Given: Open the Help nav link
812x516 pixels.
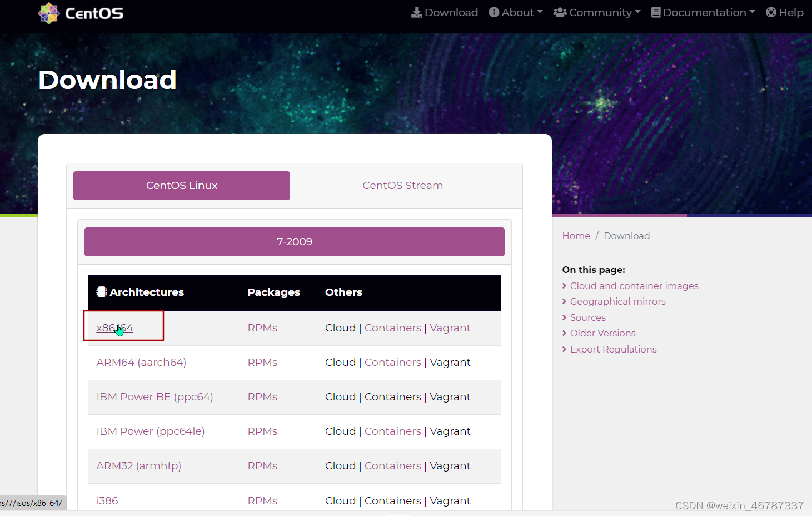Looking at the screenshot, I should click(x=785, y=12).
